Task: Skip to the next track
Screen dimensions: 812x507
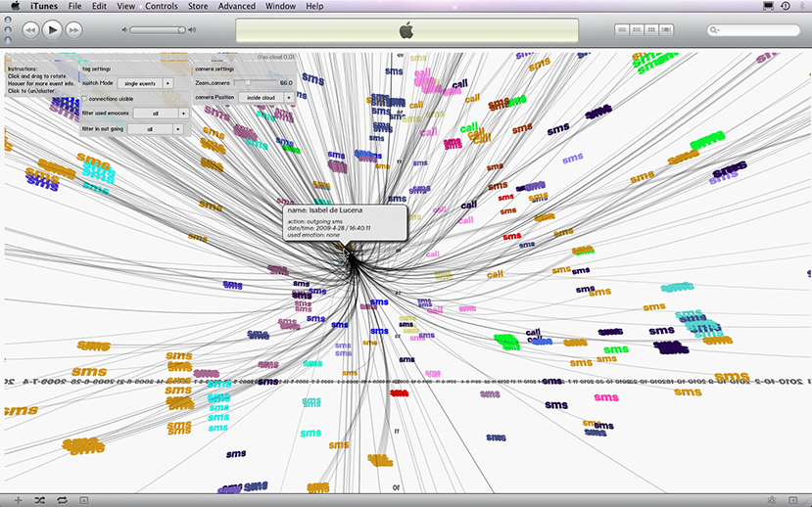Action: pos(78,30)
